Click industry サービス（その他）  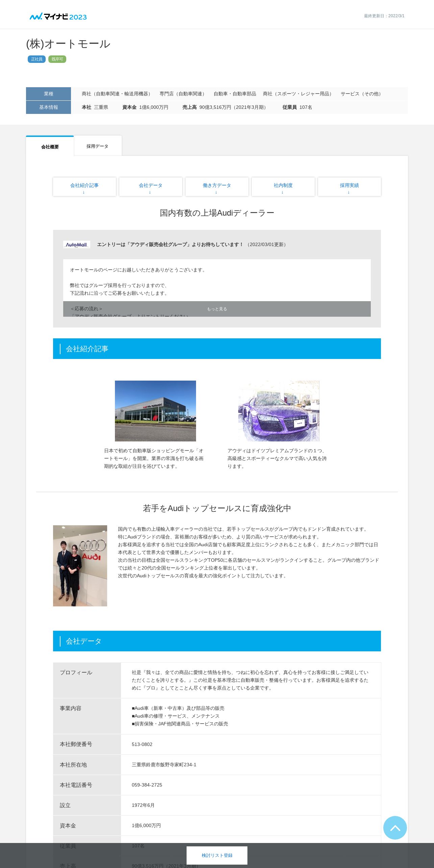click(x=362, y=94)
